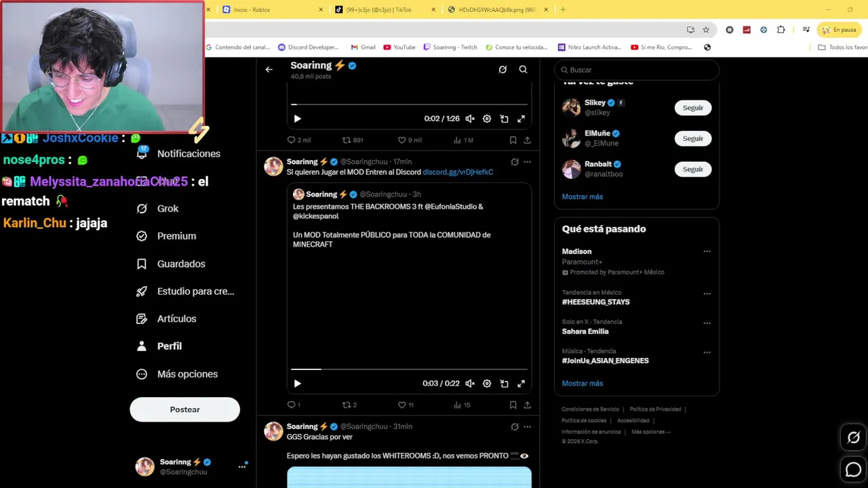
Task: Search the profile using magnifier icon
Action: click(x=523, y=69)
